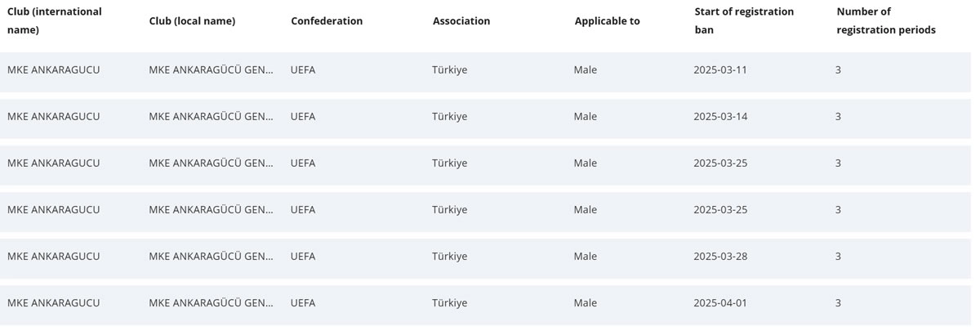Select the Applicable to column header
The height and width of the screenshot is (331, 980).
[x=607, y=21]
